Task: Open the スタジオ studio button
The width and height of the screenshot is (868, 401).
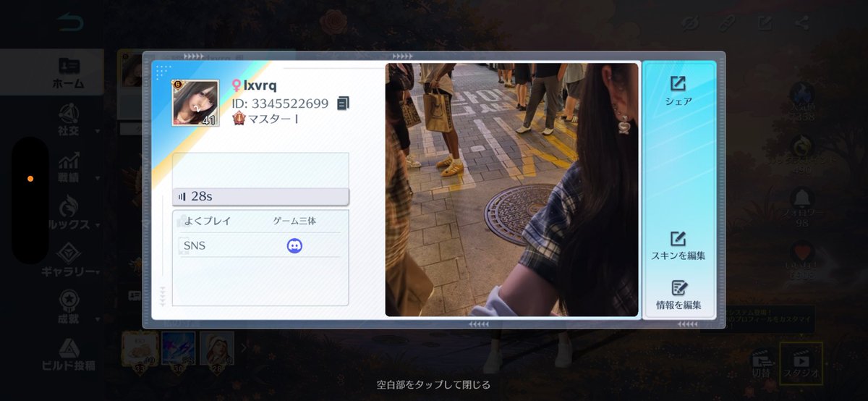Action: (x=801, y=363)
